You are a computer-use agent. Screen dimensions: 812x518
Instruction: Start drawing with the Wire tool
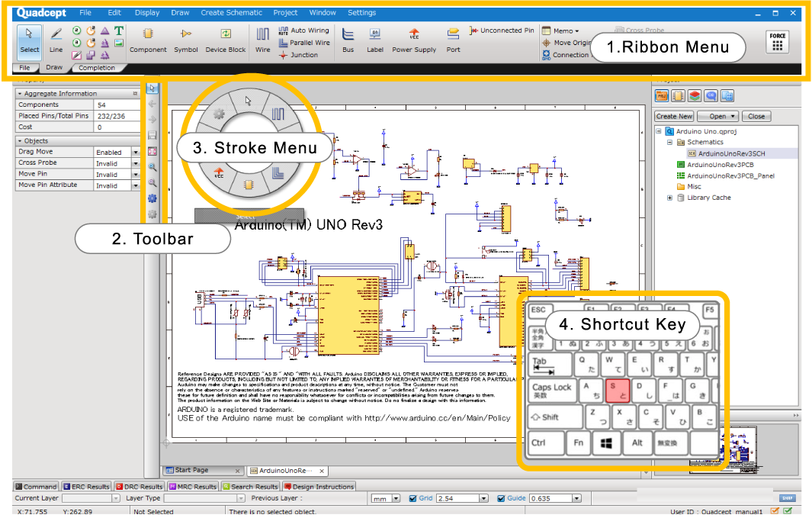[262, 40]
